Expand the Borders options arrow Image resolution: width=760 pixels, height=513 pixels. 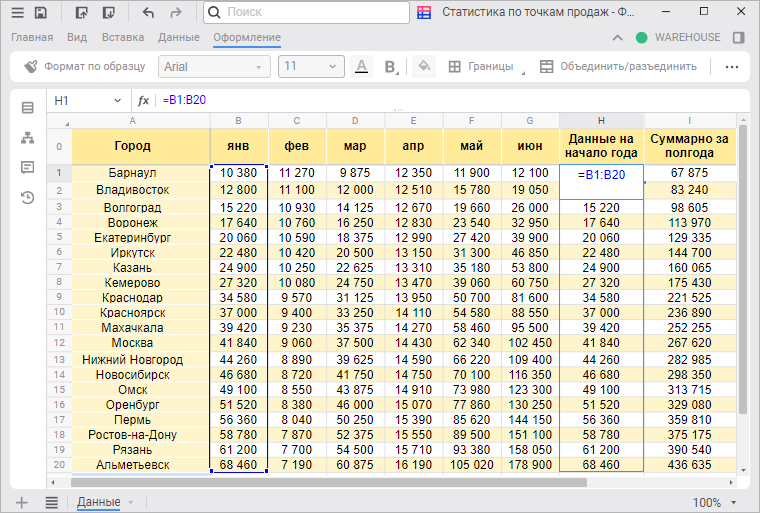(x=523, y=73)
